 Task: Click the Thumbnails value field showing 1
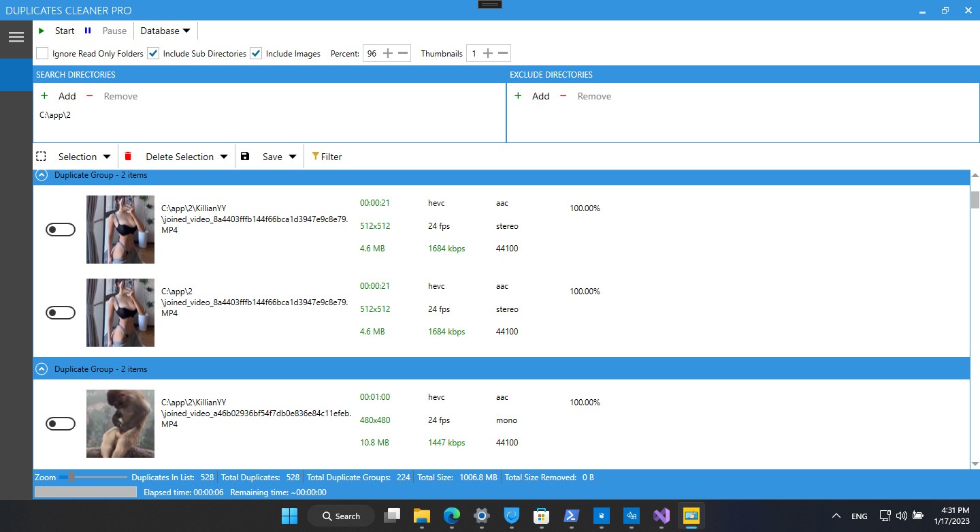point(474,53)
